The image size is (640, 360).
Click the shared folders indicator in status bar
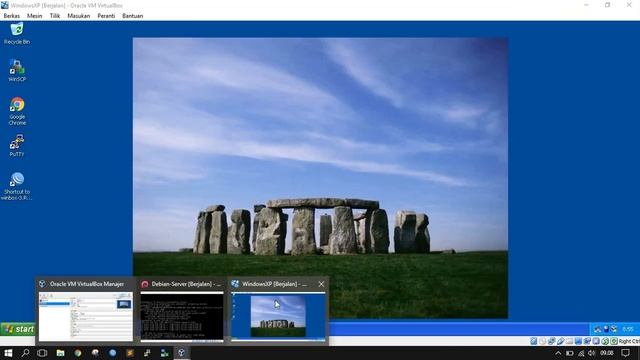pos(569,341)
